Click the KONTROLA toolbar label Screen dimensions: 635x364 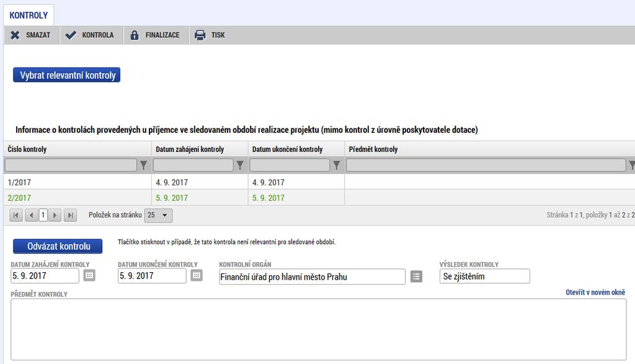(x=97, y=35)
